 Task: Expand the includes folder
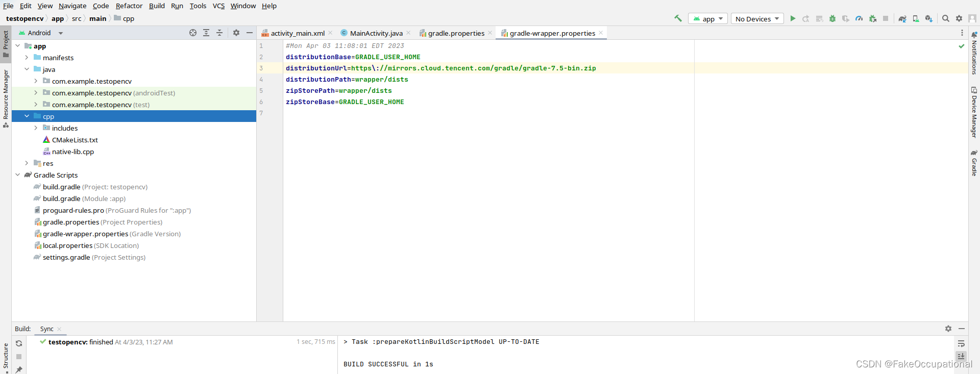coord(36,128)
